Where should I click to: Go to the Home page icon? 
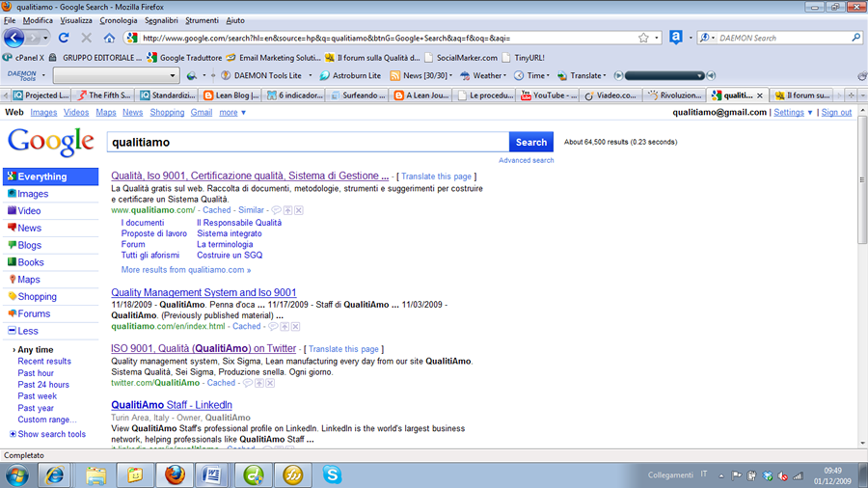pyautogui.click(x=109, y=38)
